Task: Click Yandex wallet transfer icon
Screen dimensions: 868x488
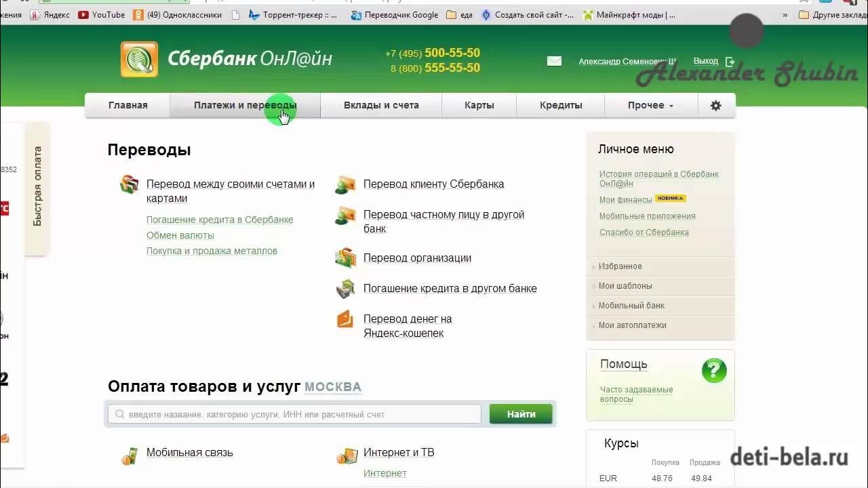Action: point(345,319)
